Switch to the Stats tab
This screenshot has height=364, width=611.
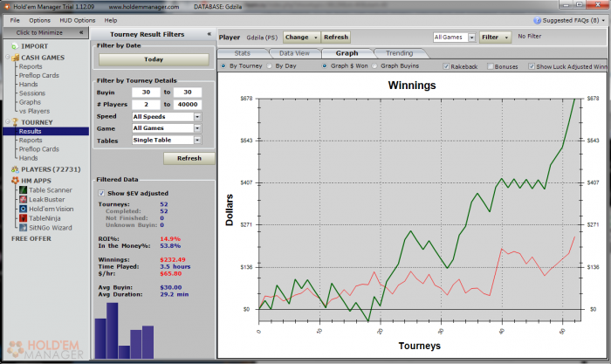[243, 53]
